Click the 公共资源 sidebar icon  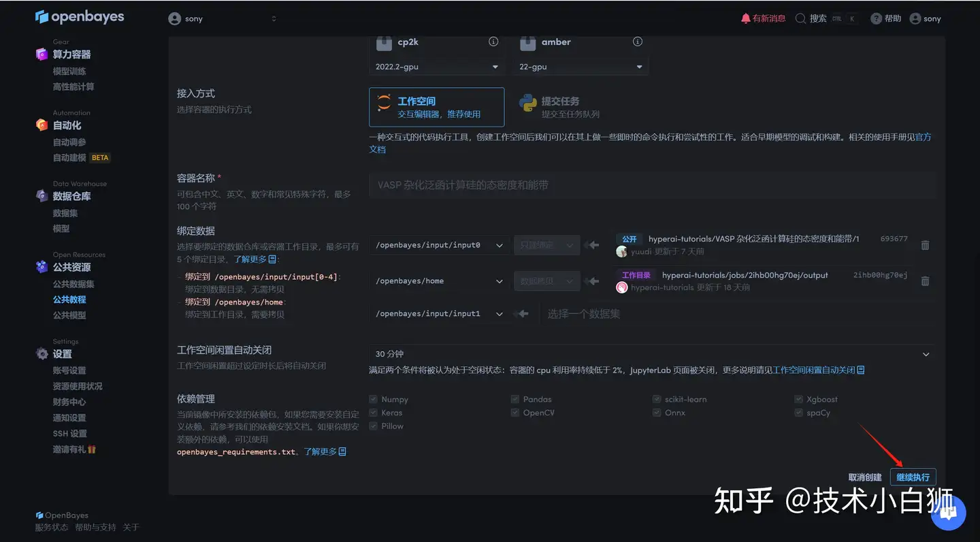coord(42,267)
